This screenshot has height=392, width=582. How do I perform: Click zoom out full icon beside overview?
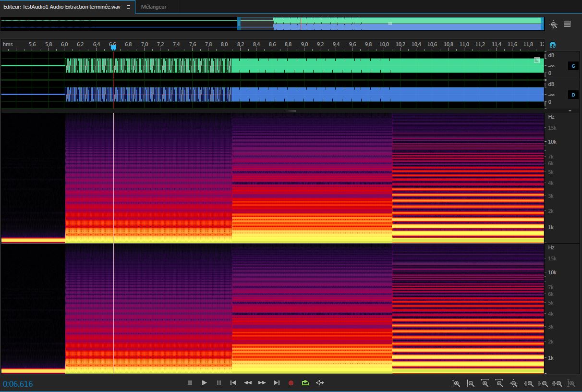click(x=554, y=24)
